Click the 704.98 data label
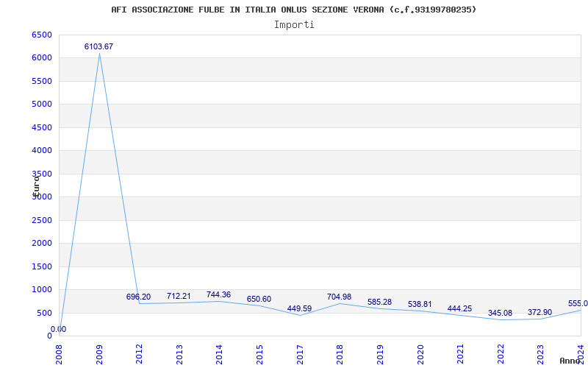Image resolution: width=588 pixels, height=368 pixels. coord(339,297)
